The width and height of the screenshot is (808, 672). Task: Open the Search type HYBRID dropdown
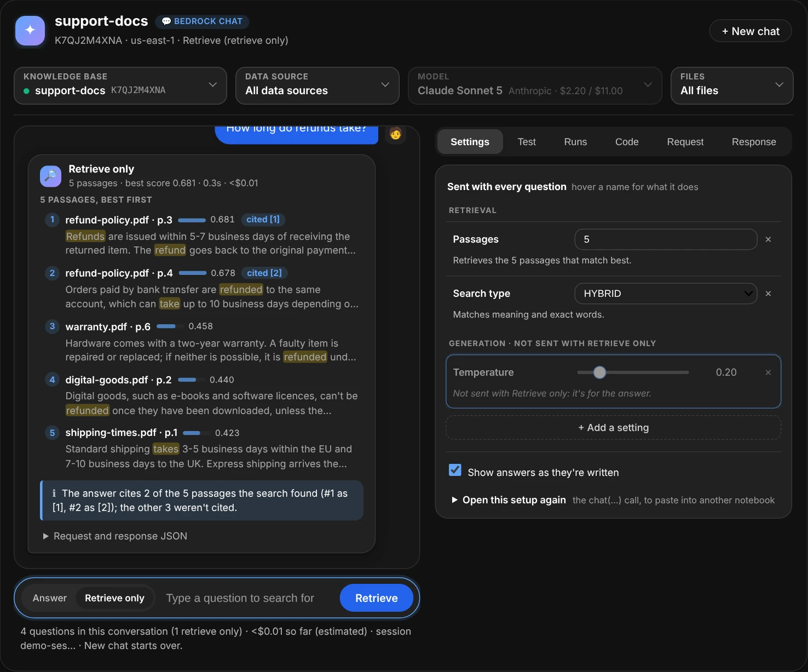(666, 294)
